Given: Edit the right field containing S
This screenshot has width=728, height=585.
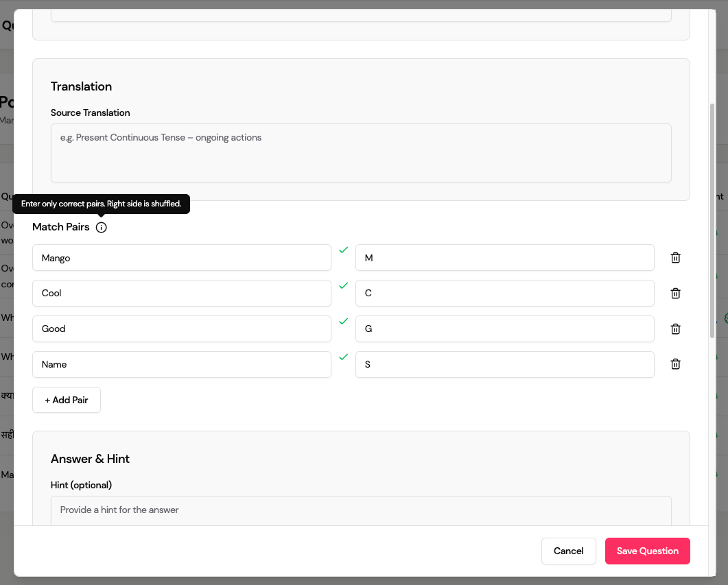Looking at the screenshot, I should [x=504, y=365].
